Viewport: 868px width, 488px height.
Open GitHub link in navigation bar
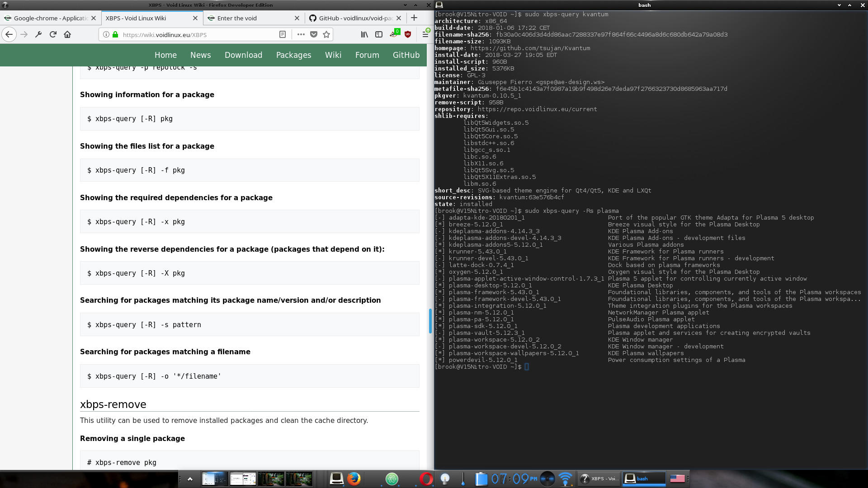(x=406, y=55)
